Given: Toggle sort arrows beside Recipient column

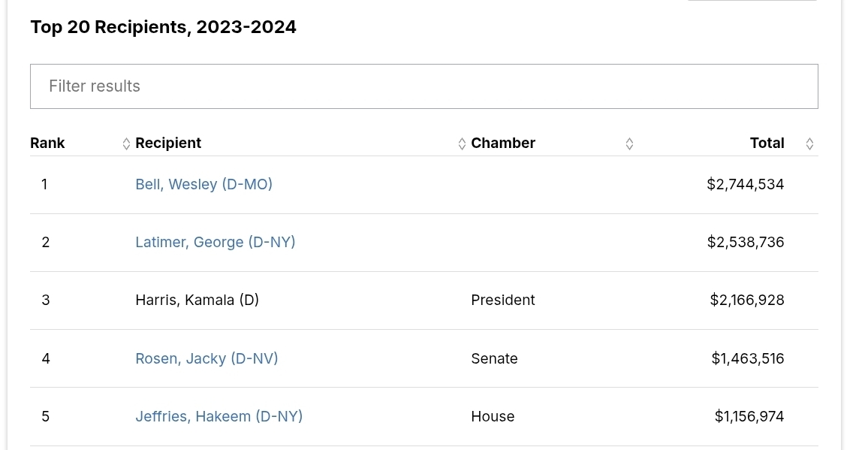Looking at the screenshot, I should click(462, 143).
